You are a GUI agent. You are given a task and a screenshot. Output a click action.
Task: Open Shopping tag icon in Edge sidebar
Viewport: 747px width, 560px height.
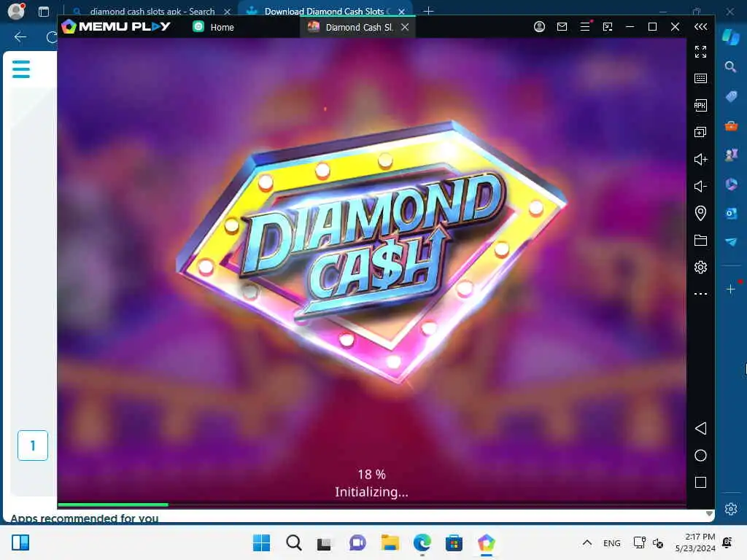point(731,97)
